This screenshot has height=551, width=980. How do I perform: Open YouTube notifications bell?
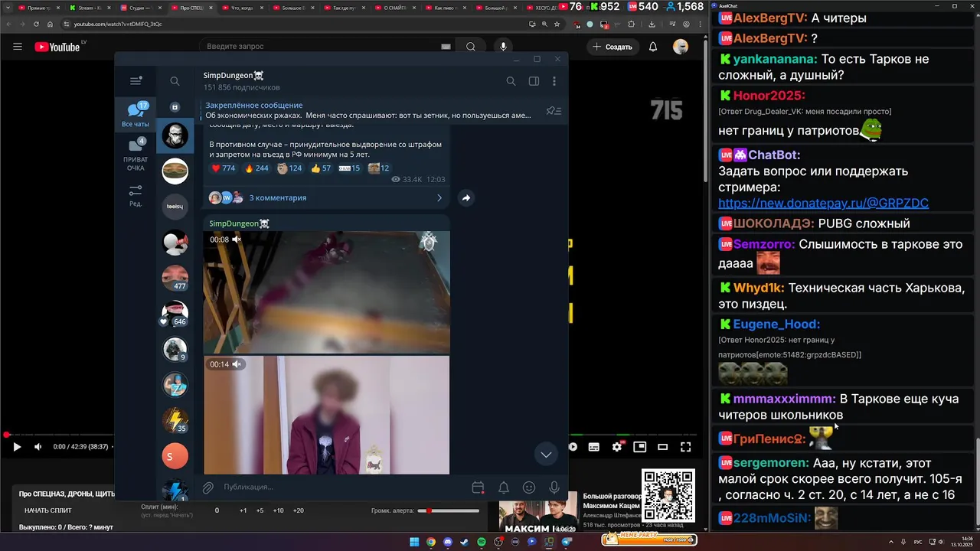(653, 47)
